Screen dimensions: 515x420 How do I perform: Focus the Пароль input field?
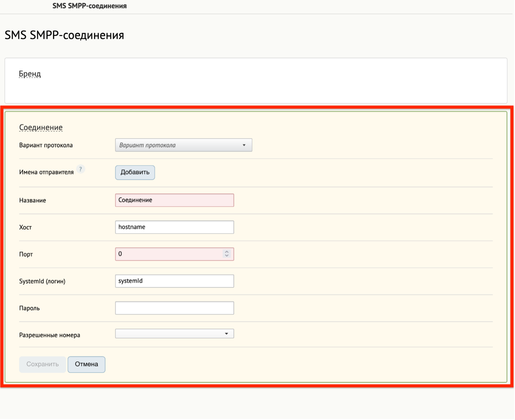click(175, 308)
